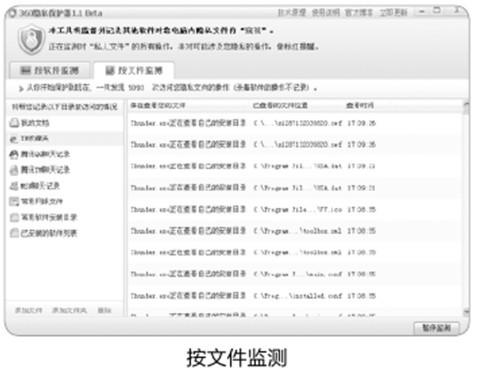Click the scrollbar down arrow in log list
The width and height of the screenshot is (477, 370).
click(466, 312)
